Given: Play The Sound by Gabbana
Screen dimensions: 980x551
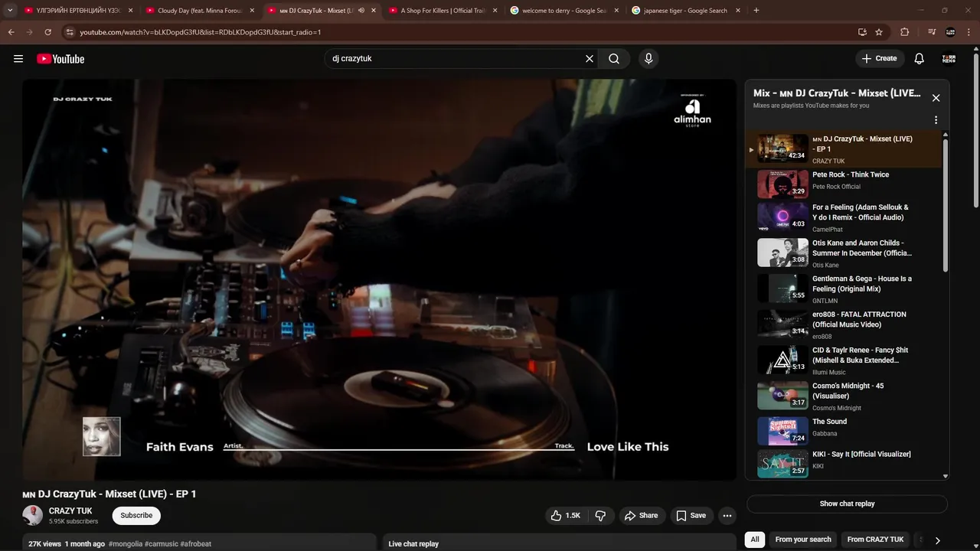Looking at the screenshot, I should [x=842, y=432].
